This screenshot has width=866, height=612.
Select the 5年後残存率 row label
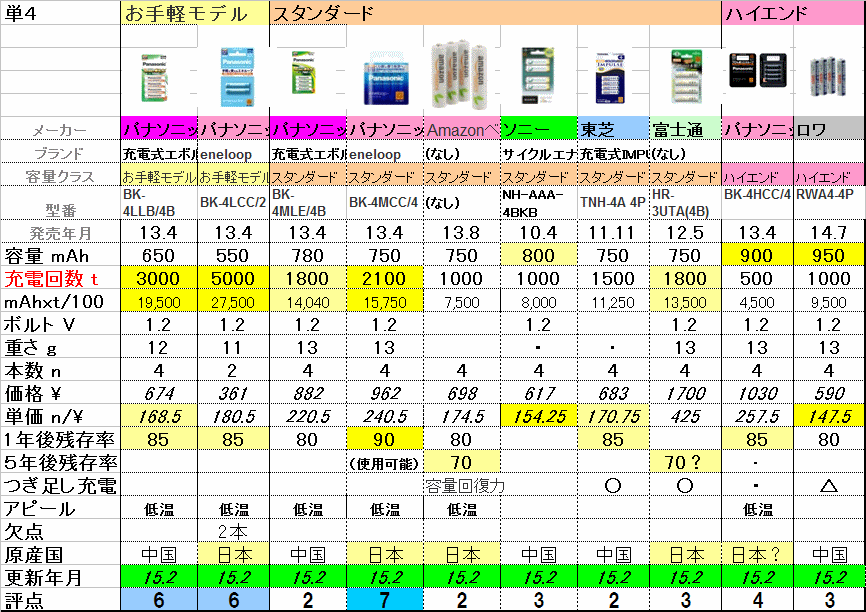[60, 462]
